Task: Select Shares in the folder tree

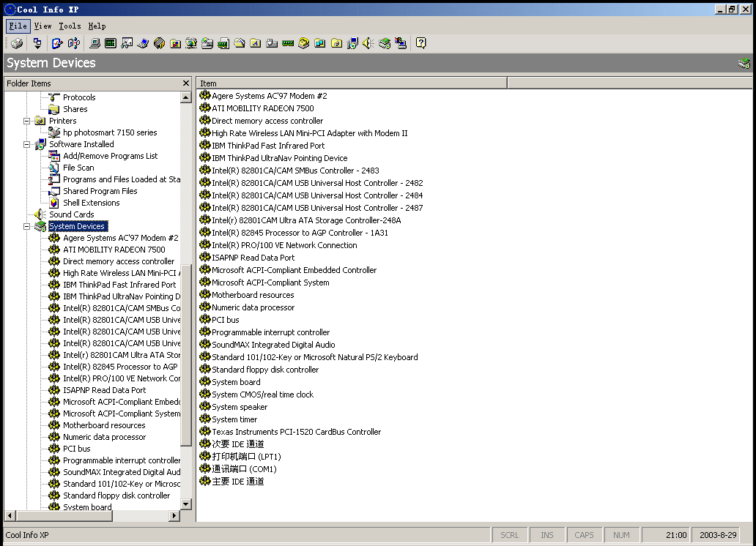Action: point(75,109)
